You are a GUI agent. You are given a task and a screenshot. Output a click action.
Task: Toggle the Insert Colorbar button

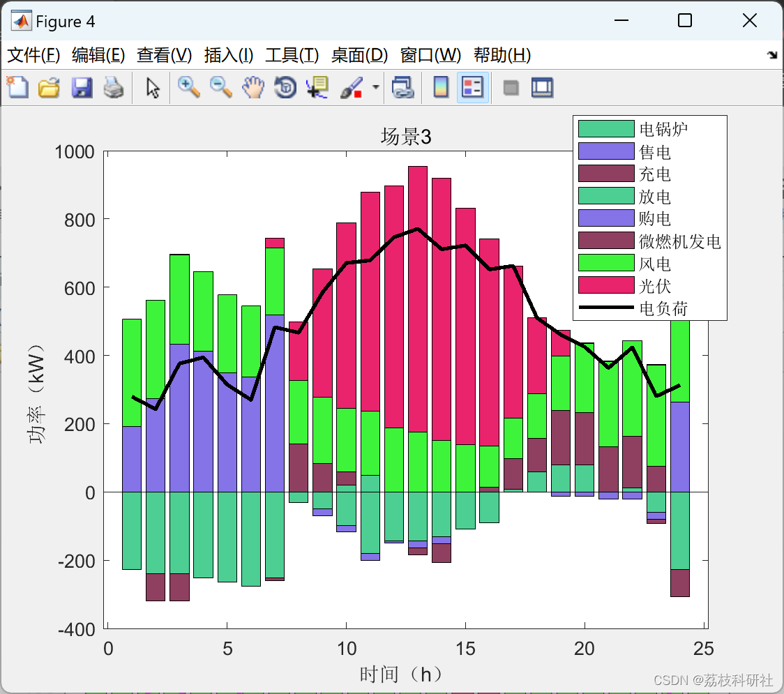pos(441,87)
